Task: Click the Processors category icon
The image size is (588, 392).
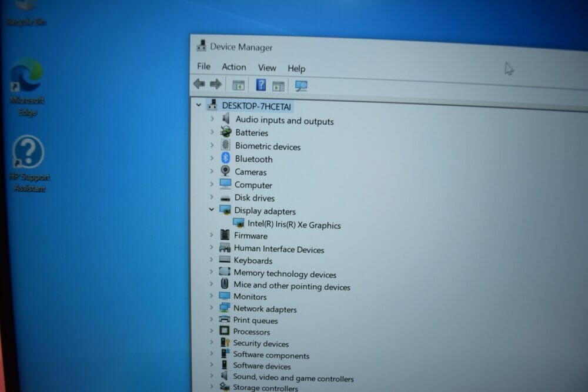Action: (224, 330)
